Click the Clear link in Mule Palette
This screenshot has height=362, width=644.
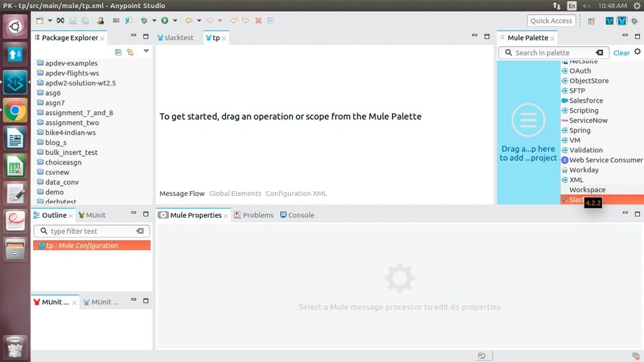click(622, 52)
